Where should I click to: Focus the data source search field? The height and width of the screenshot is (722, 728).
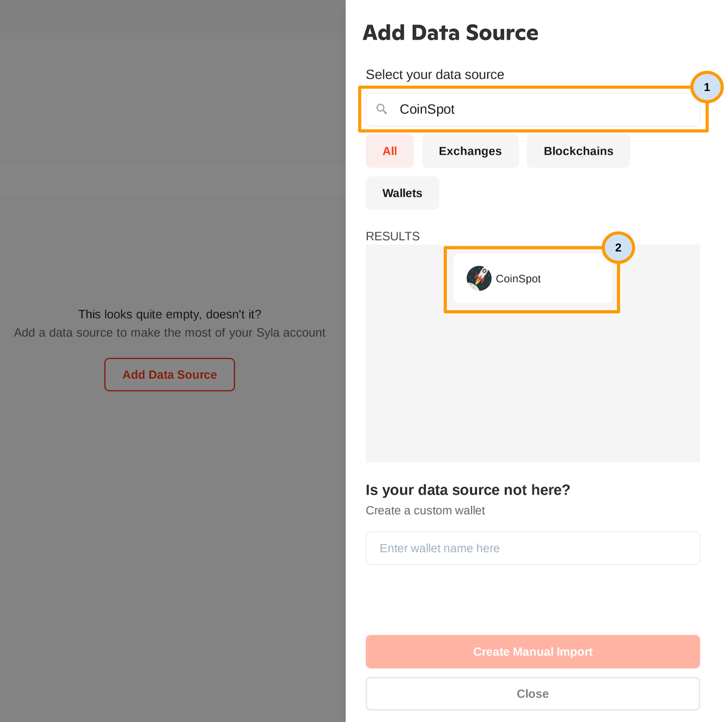532,109
